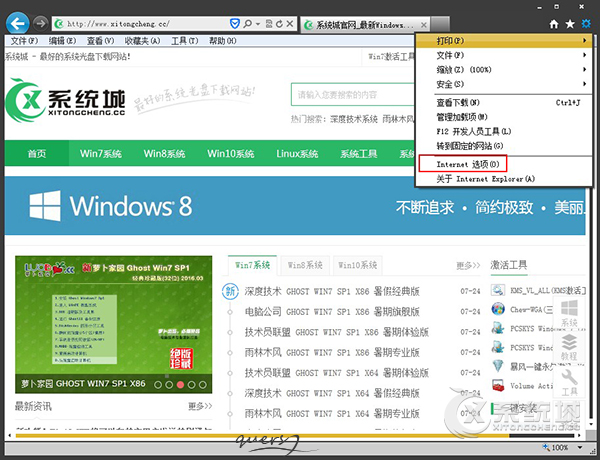Select the active red carousel dot
The image size is (600, 460).
(x=180, y=385)
